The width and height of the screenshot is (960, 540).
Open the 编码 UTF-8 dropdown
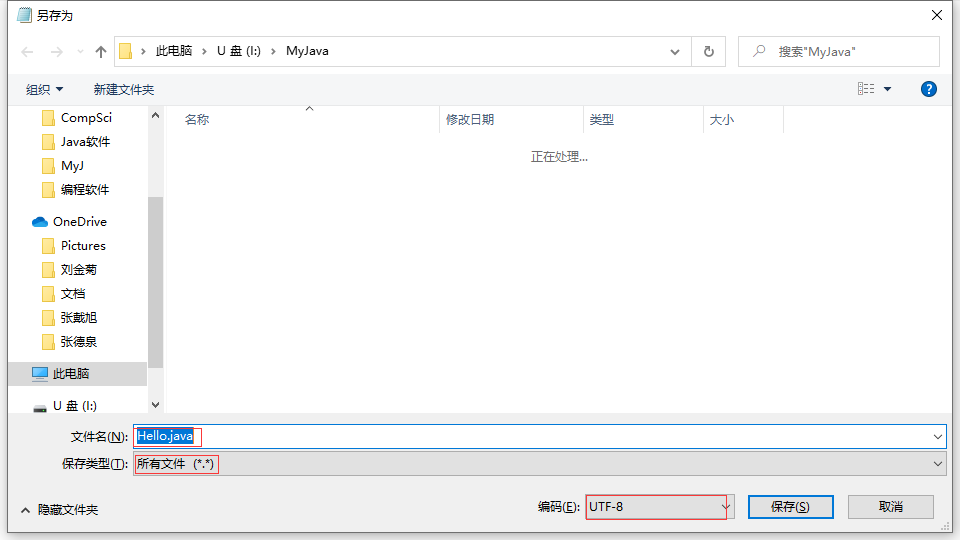click(x=660, y=507)
